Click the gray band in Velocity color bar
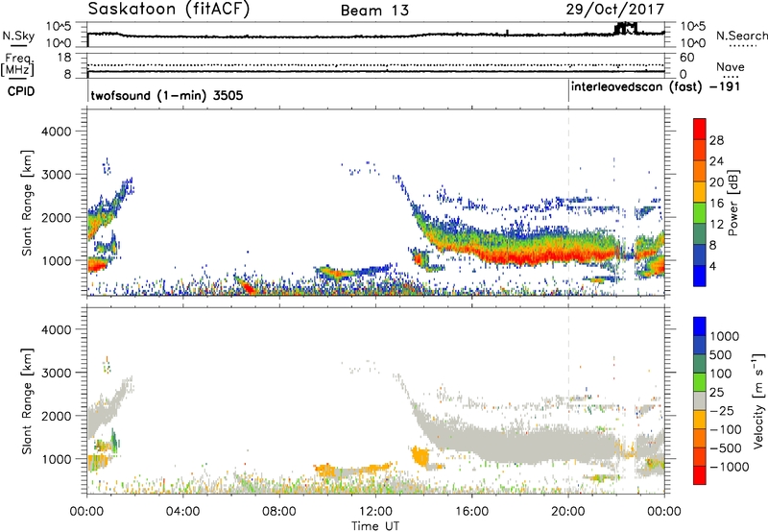The image size is (768, 532). (x=700, y=401)
